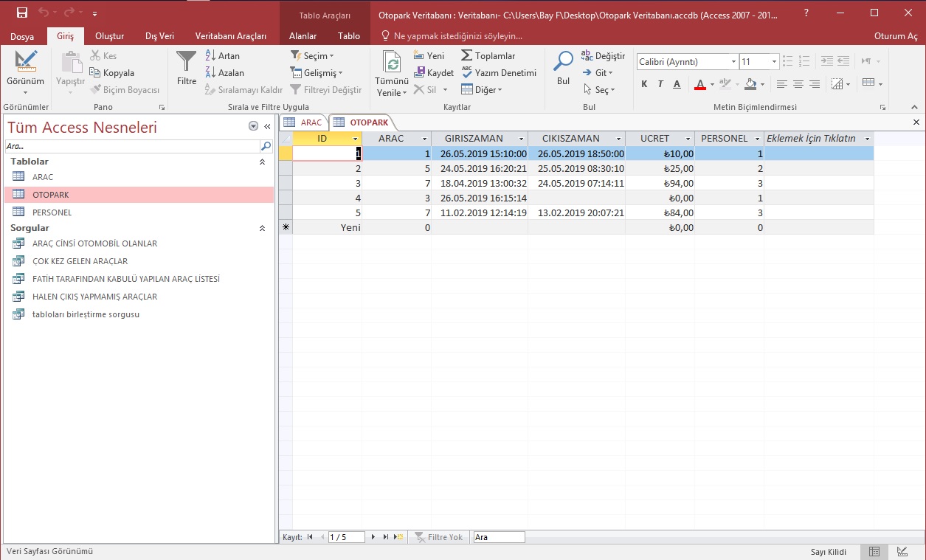926x560 pixels.
Task: Click the font color red A swatch
Action: click(x=699, y=84)
